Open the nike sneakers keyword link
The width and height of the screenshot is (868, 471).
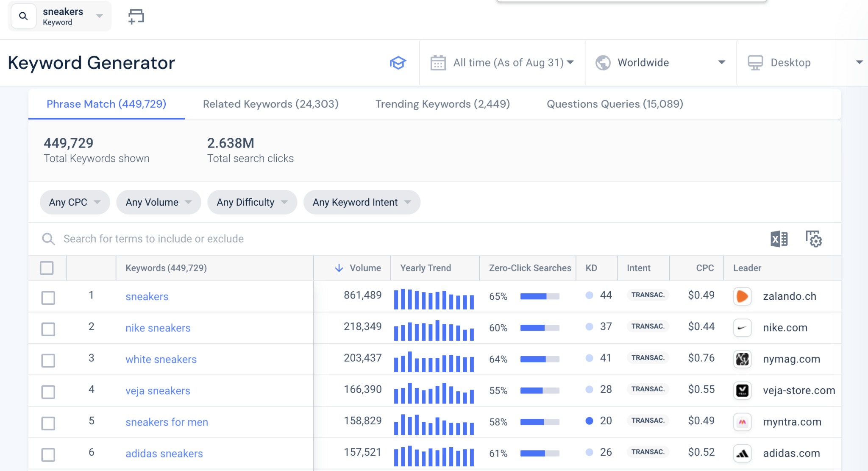pos(158,328)
